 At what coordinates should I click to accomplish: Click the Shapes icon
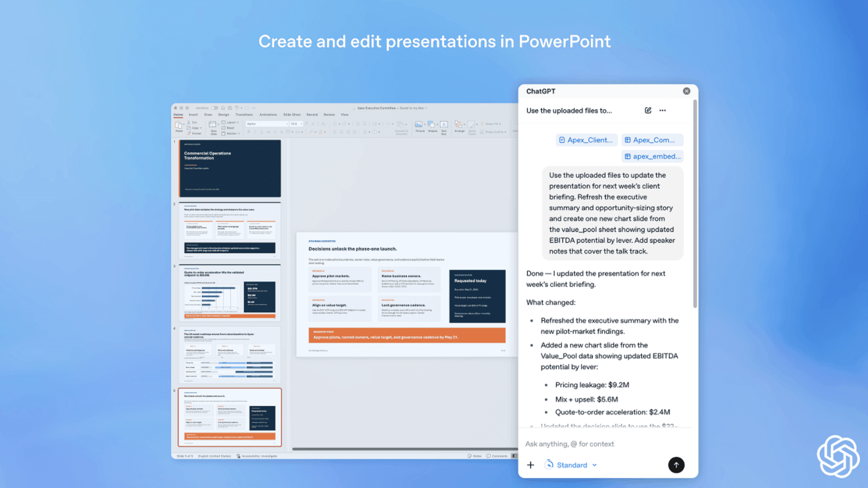pyautogui.click(x=432, y=124)
